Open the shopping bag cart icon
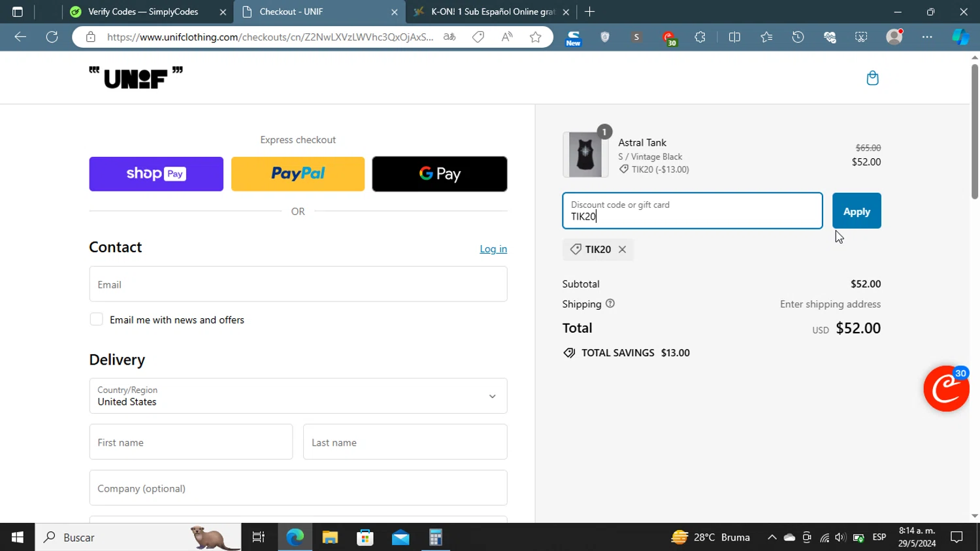980x551 pixels. (x=872, y=78)
